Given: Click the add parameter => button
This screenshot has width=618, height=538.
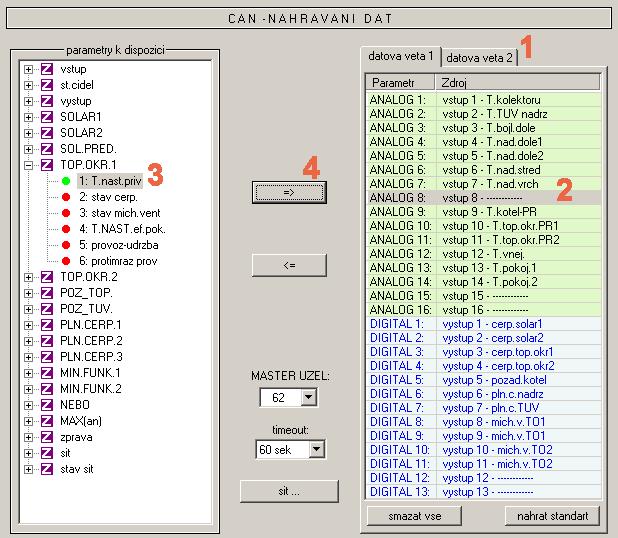Looking at the screenshot, I should click(x=289, y=192).
